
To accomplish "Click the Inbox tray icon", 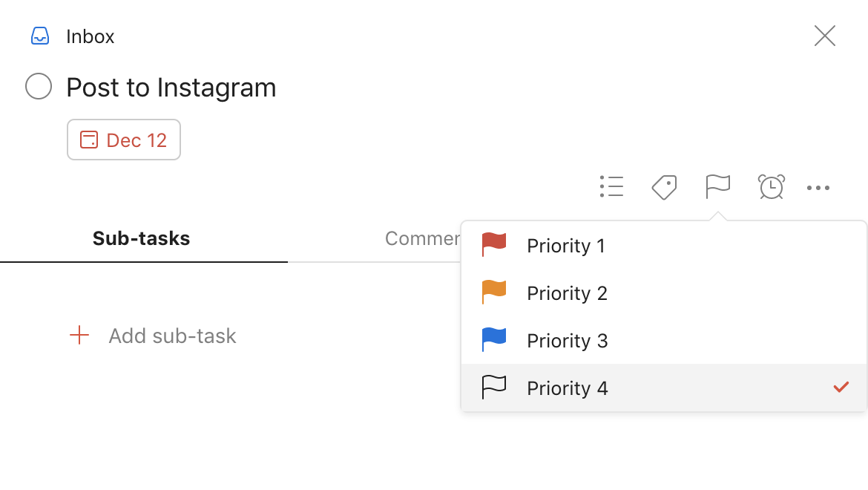I will point(40,36).
